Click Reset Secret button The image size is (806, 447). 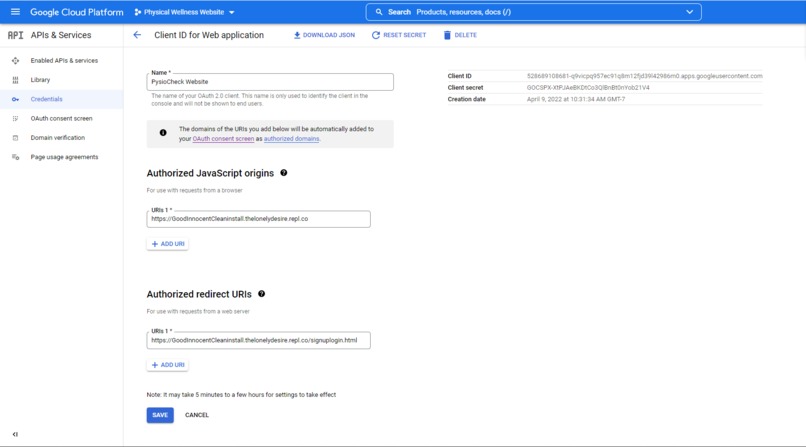click(399, 35)
